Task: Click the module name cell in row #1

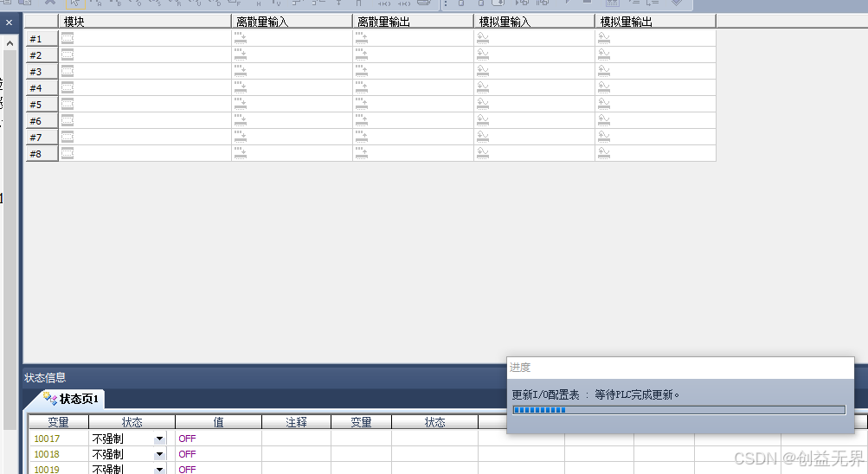Action: (145, 38)
